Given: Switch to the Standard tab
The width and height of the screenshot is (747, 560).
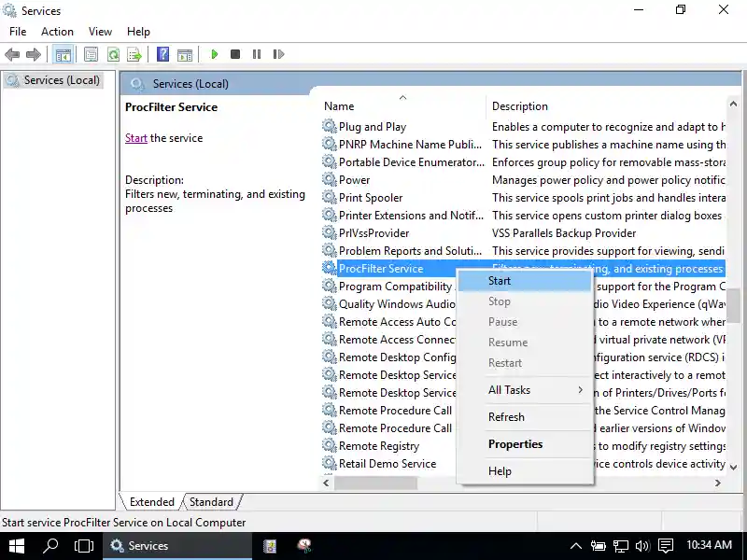Looking at the screenshot, I should tap(211, 502).
